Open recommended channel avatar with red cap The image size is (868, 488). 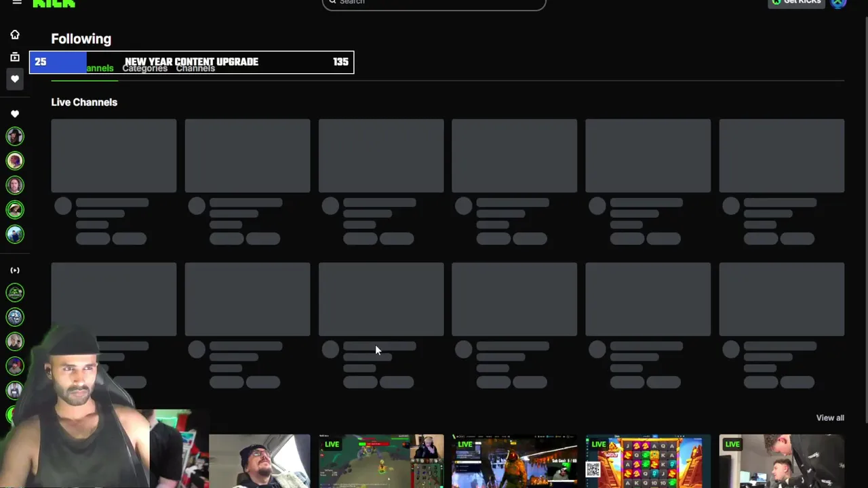click(15, 365)
